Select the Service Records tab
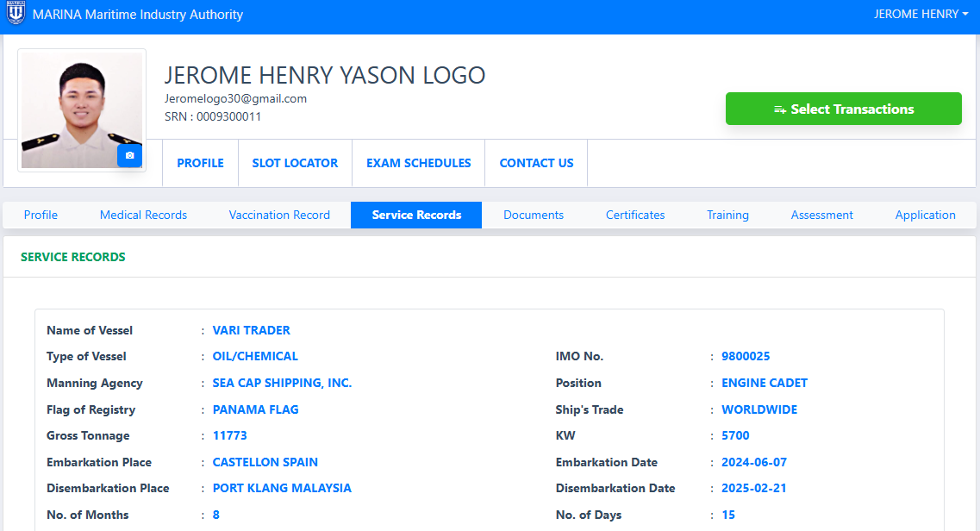This screenshot has height=531, width=980. (416, 215)
